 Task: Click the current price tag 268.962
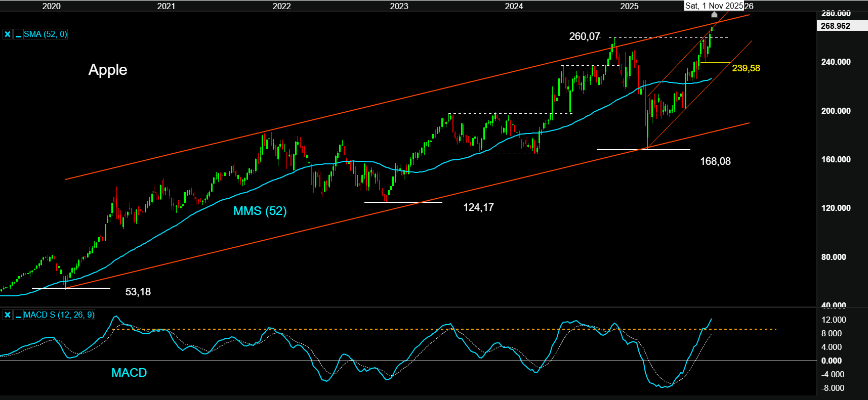click(836, 26)
